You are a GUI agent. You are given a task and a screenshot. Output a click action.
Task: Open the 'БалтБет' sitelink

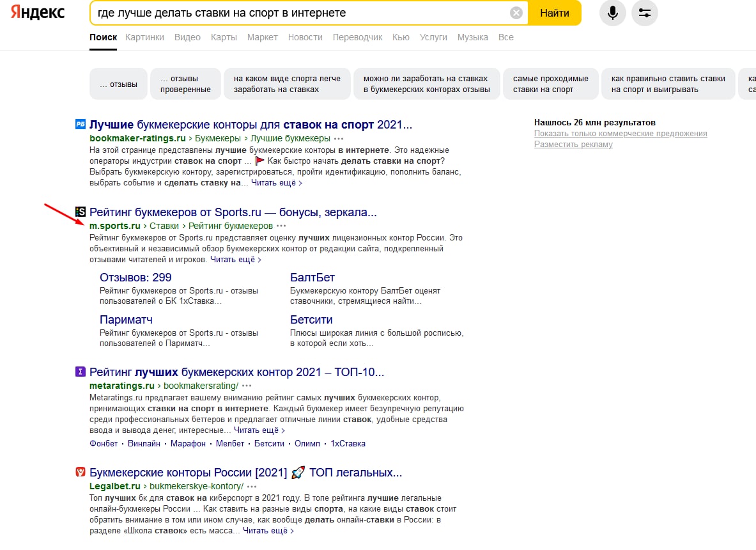coord(312,278)
